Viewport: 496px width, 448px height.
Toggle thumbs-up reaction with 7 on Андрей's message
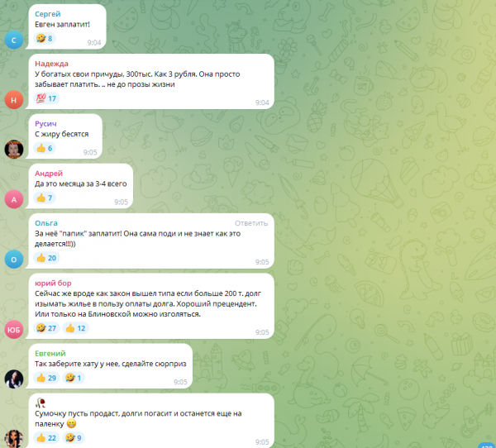(x=45, y=198)
